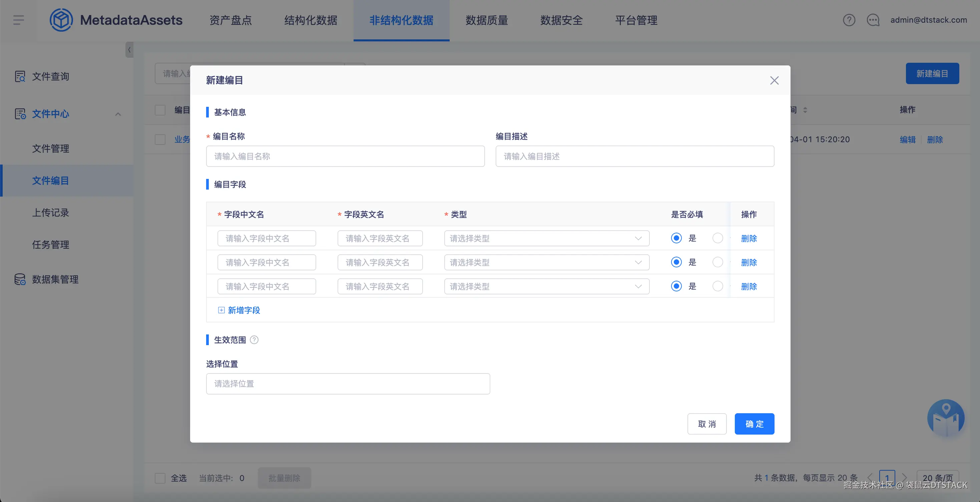Click the 编目名称 input field
Screen dimensions: 980x502
345,157
